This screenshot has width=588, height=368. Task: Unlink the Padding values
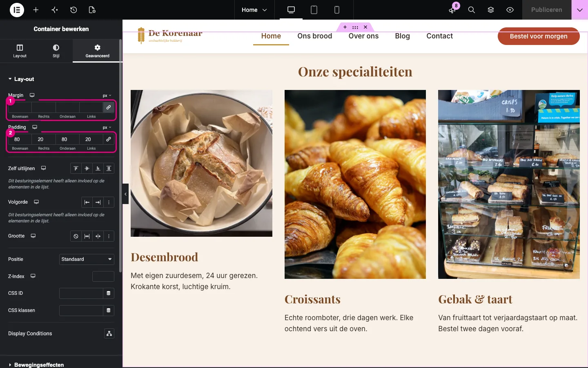[x=109, y=139]
